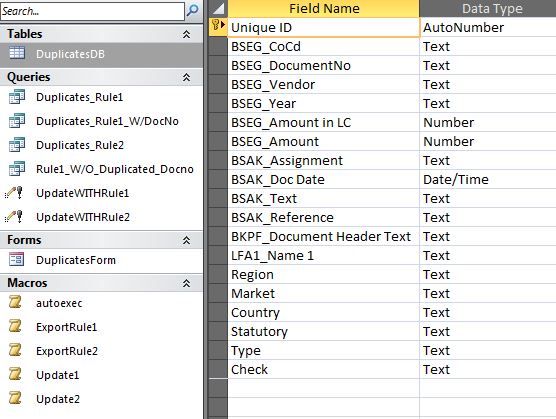Click the Field Name column header
This screenshot has width=556, height=419.
click(x=323, y=9)
